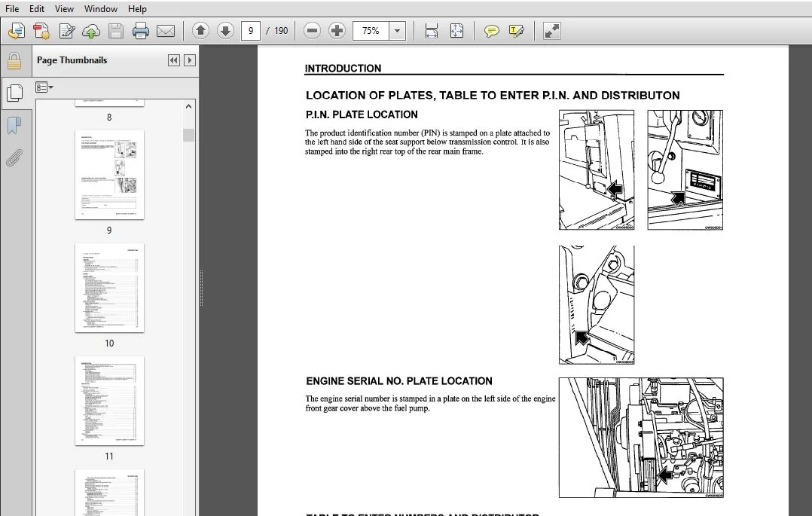Click the thumbnail label '10'

(x=109, y=343)
